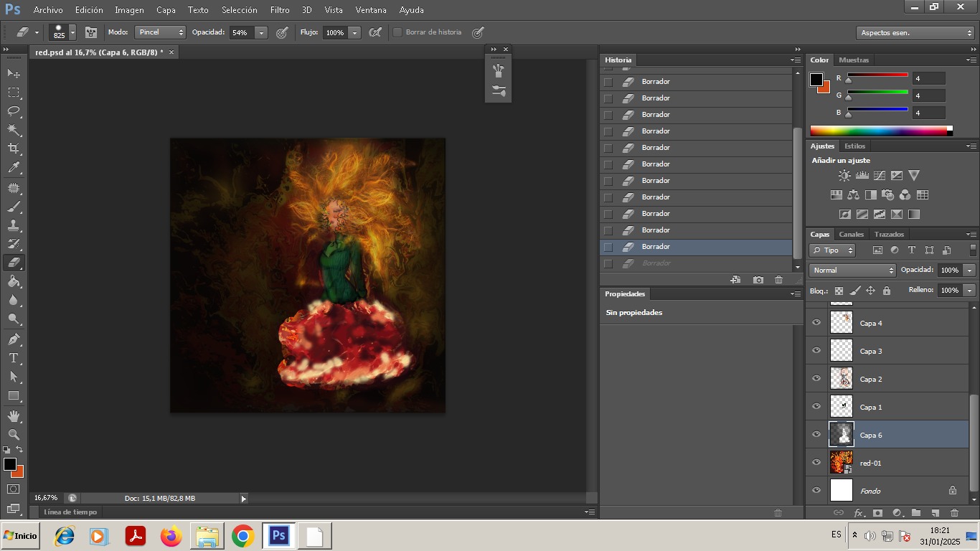Screen dimensions: 980x551
Task: Select the Rectangular Marquee tool
Action: point(14,93)
